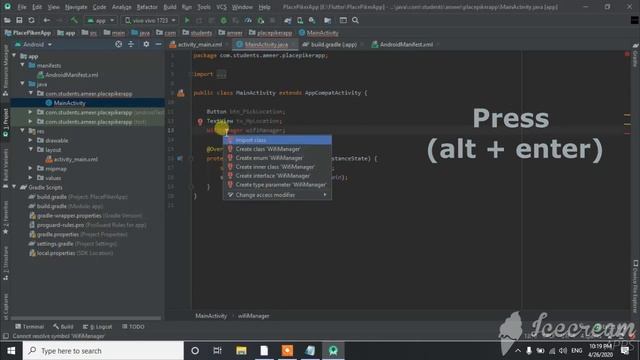
Task: Choose Create enum 'WifiManager' option
Action: [277, 158]
